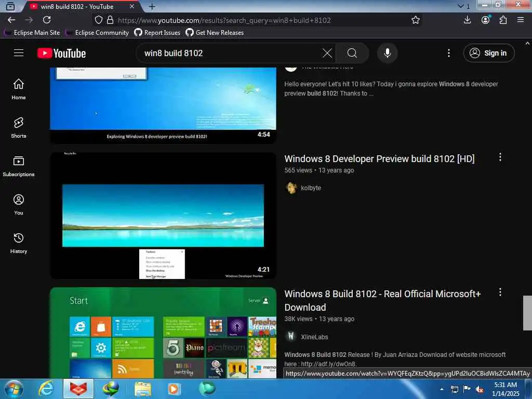
Task: Clear the search query with the X icon
Action: click(327, 54)
